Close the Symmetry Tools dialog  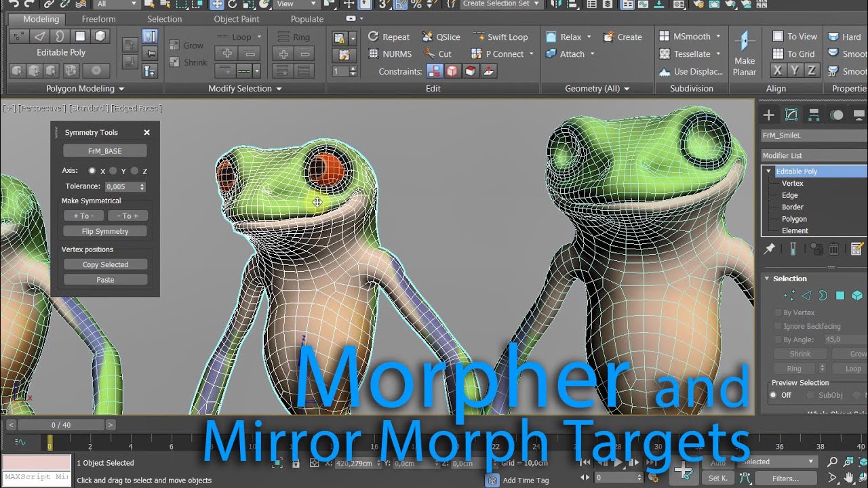tap(146, 133)
